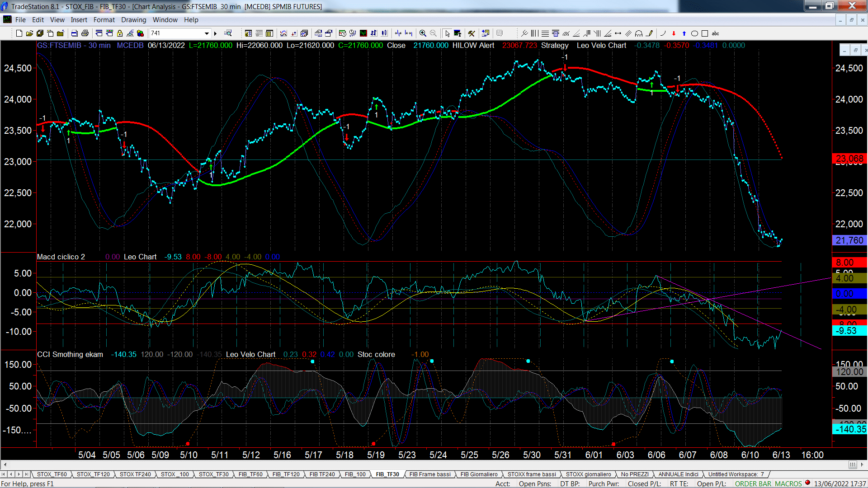Open the View menu

pos(57,20)
